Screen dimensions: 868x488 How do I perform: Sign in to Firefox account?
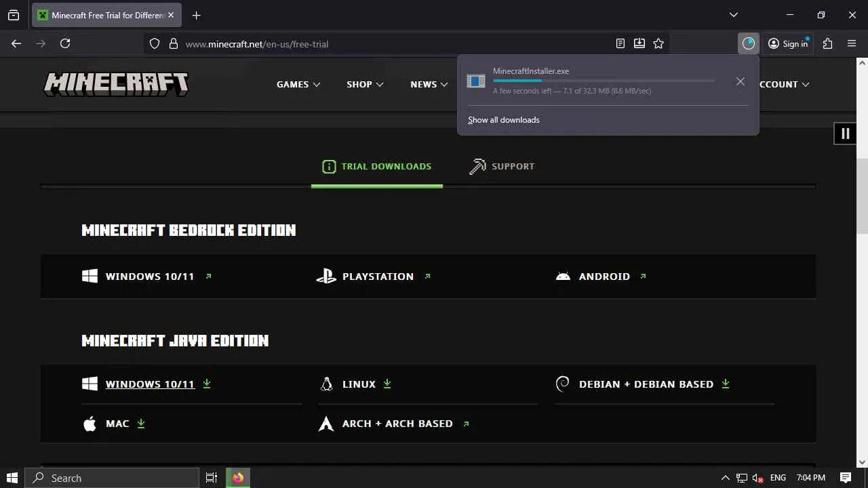[x=788, y=43]
